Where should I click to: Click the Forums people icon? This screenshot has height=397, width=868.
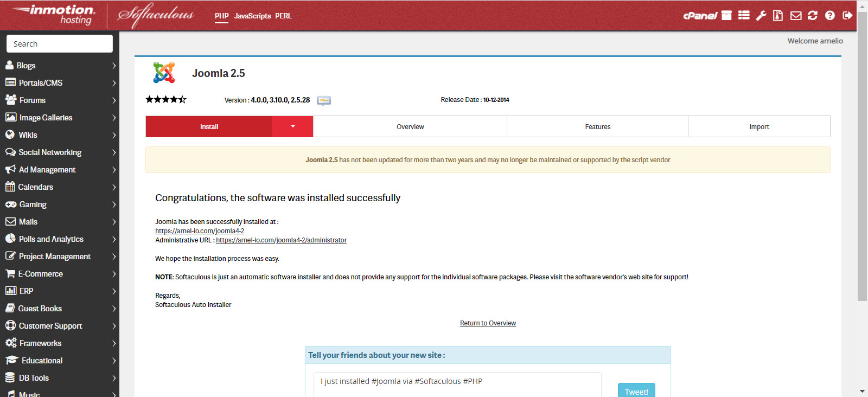(11, 100)
